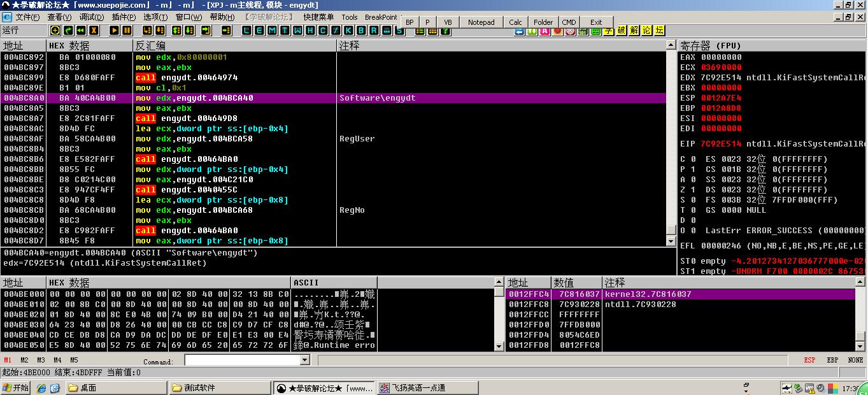Click the pink A toolbar icon
Screen dimensions: 868x395
[x=544, y=31]
